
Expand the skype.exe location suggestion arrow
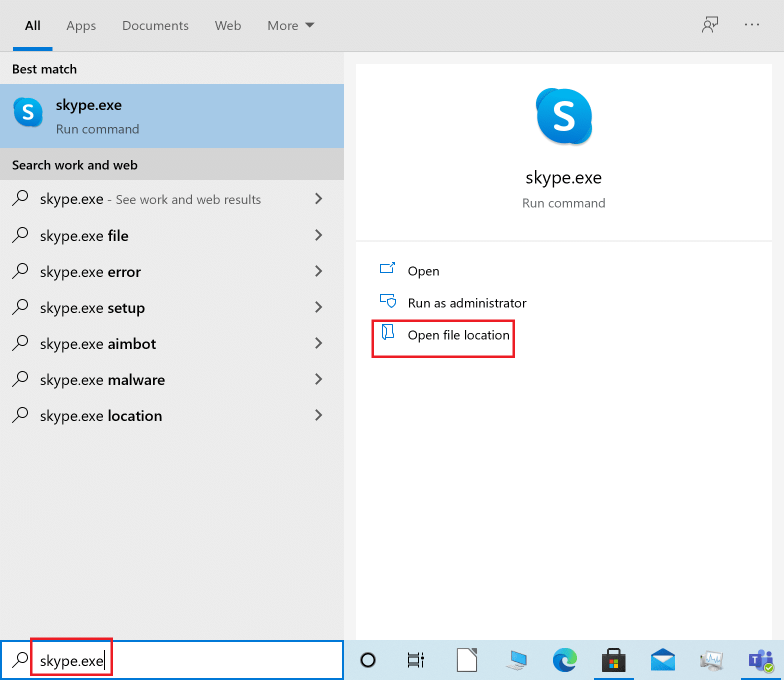(318, 415)
